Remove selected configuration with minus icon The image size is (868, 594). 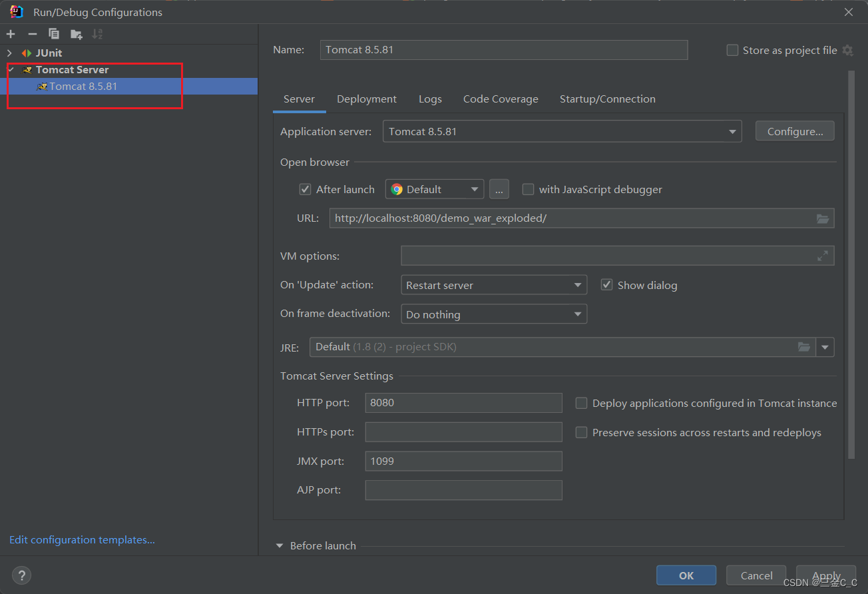(x=32, y=34)
